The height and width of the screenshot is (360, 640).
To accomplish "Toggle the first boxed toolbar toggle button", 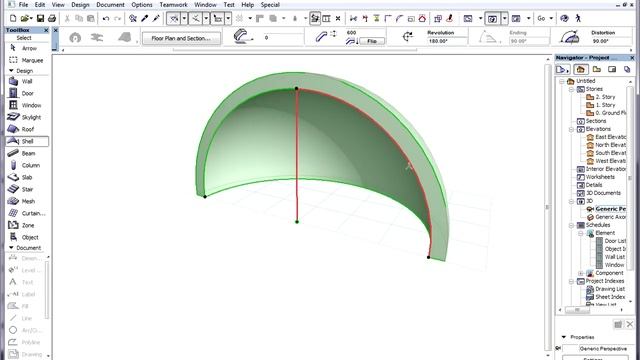I will coord(174,18).
